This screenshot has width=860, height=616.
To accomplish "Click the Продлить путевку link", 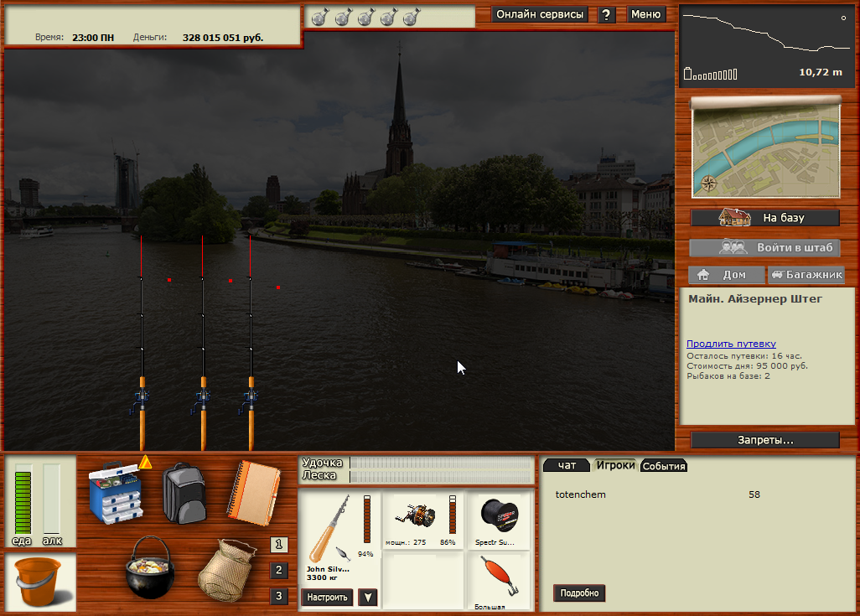I will (731, 344).
